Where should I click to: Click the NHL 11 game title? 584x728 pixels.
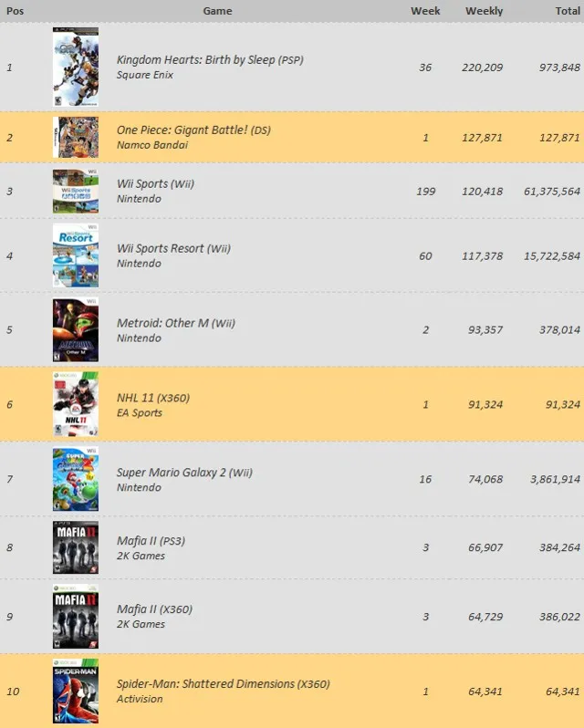point(152,398)
